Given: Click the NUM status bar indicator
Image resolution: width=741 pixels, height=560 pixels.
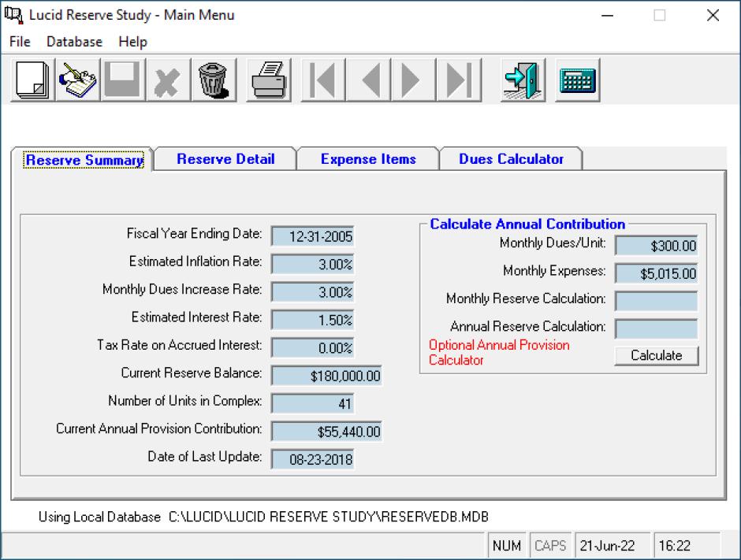Looking at the screenshot, I should tap(507, 546).
